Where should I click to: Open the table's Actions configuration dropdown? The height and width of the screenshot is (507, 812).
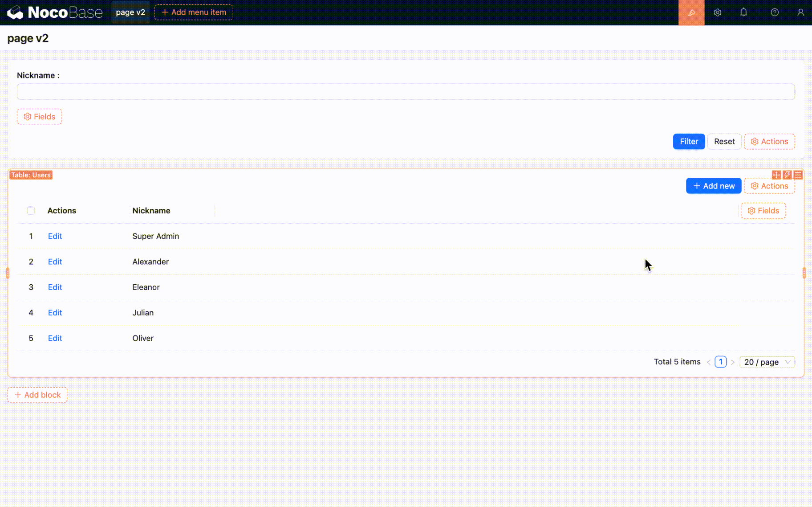pyautogui.click(x=769, y=186)
